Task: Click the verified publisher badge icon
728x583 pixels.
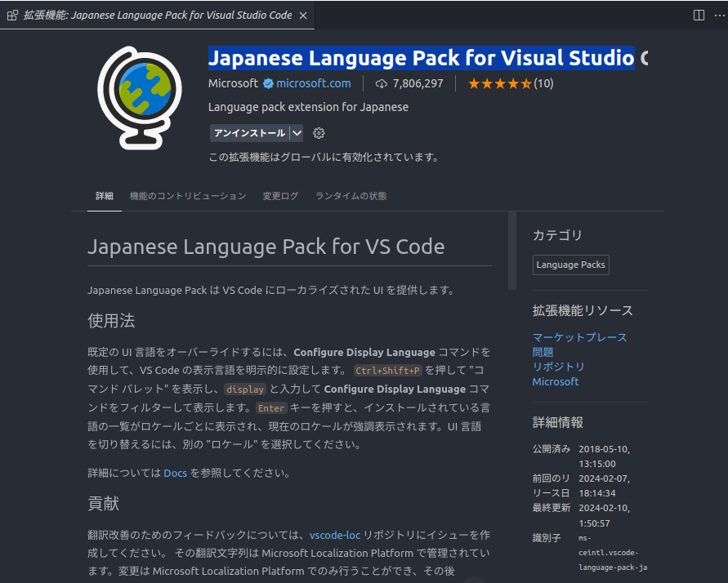Action: pyautogui.click(x=268, y=83)
